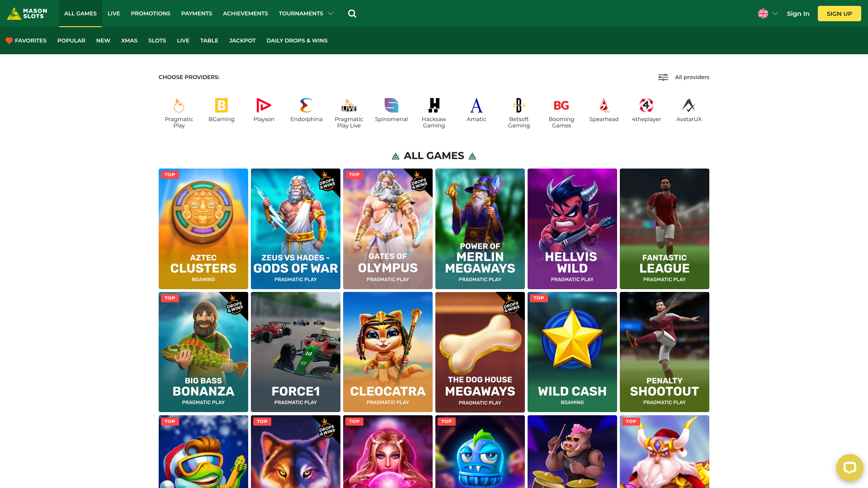Open Favorites using the heart icon
Screen dimensions: 868x488
(9, 40)
